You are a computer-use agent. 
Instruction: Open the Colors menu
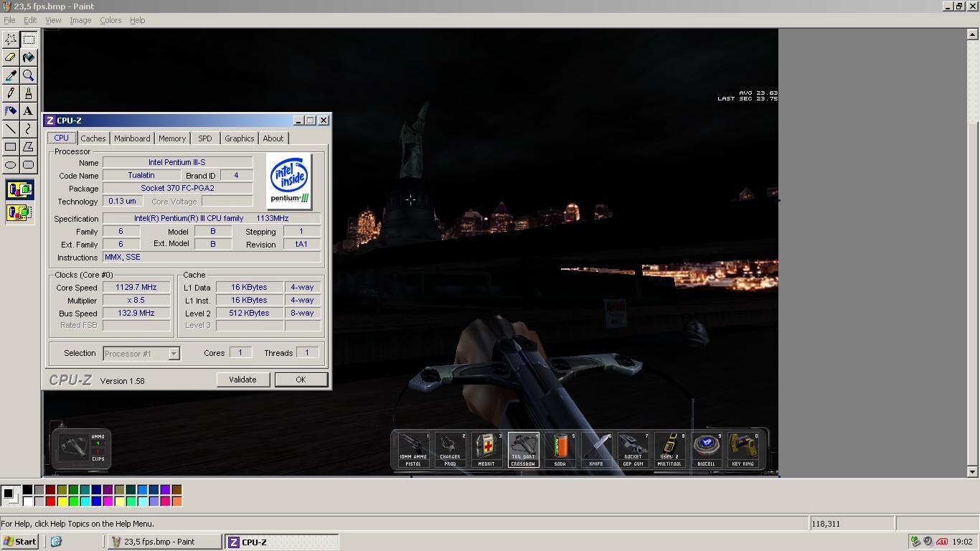[x=110, y=20]
